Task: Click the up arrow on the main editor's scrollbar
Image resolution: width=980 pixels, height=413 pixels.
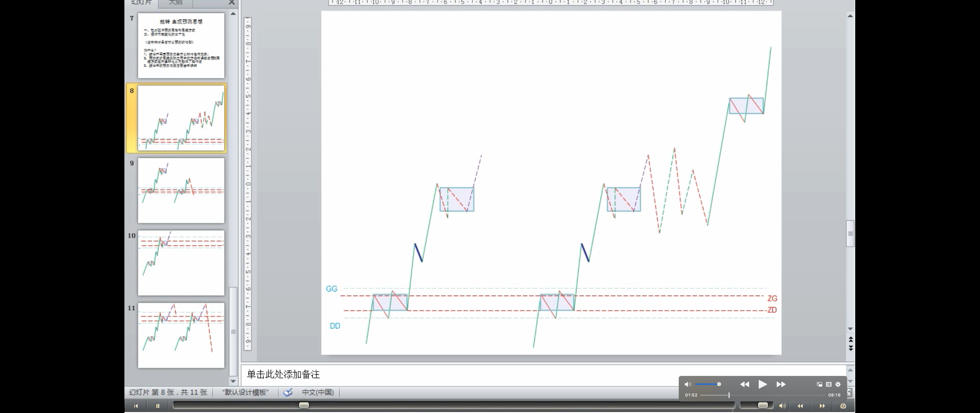Action: [850, 16]
